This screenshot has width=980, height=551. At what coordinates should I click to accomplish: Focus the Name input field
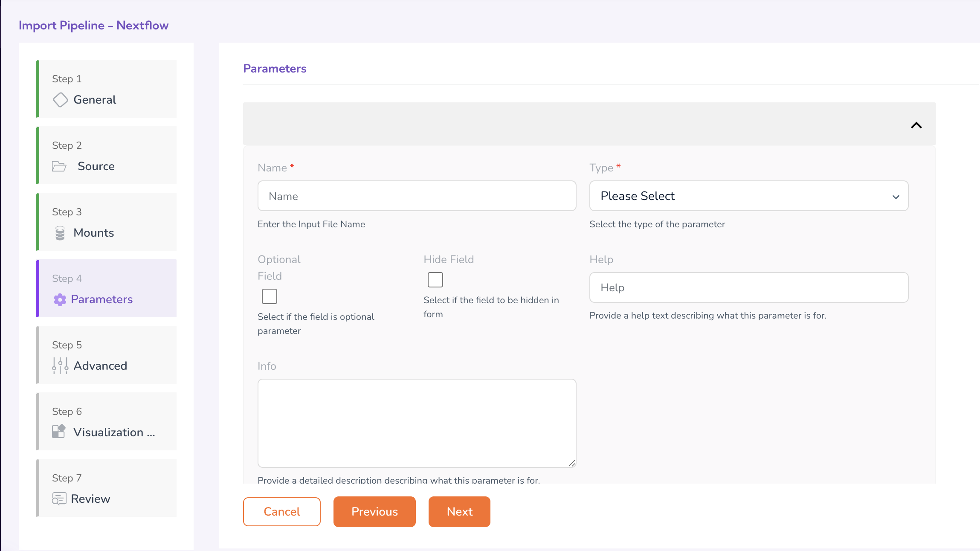tap(417, 196)
